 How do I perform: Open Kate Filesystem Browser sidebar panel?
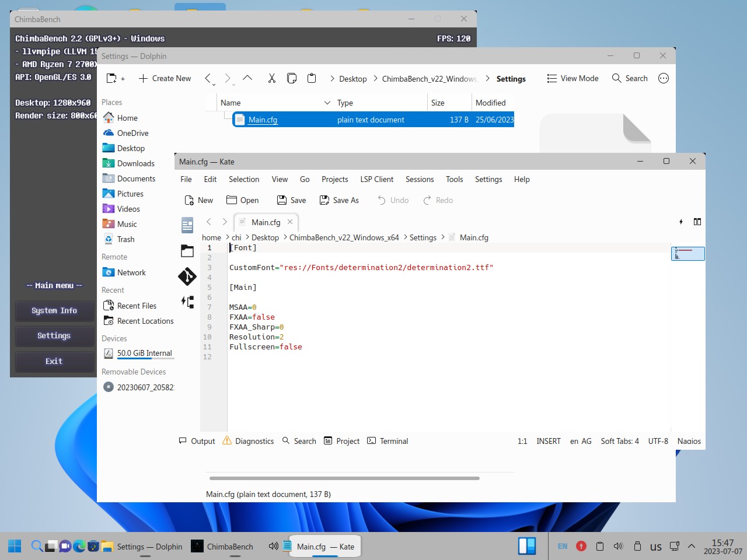187,251
